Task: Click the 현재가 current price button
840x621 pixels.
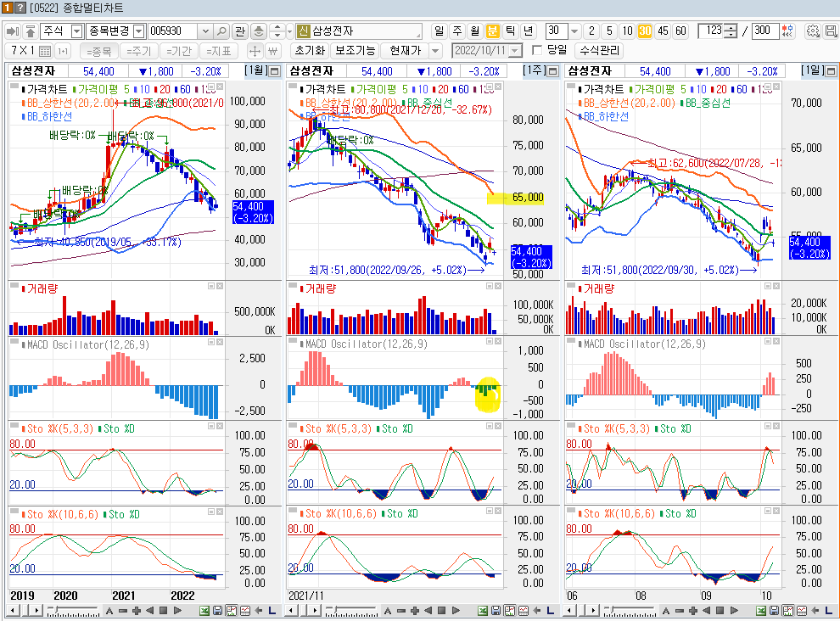Action: click(x=406, y=51)
